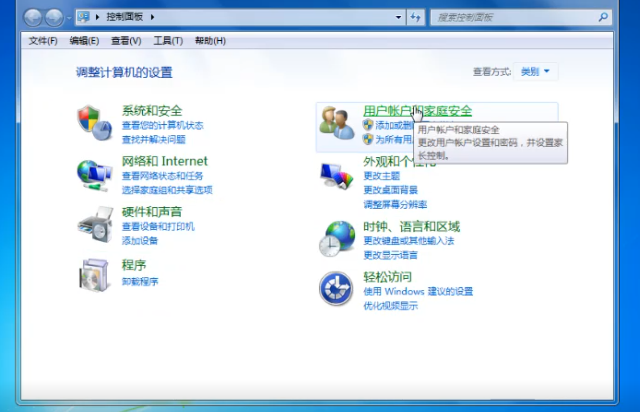Viewport: 640px width, 412px height.
Task: Click the Clock, Language and Region icon
Action: pyautogui.click(x=335, y=238)
